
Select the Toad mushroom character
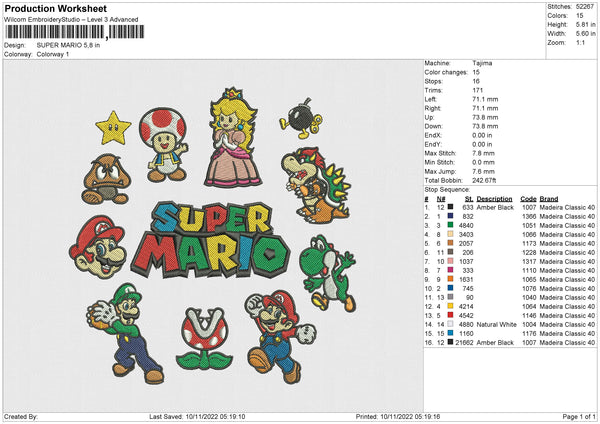(163, 145)
